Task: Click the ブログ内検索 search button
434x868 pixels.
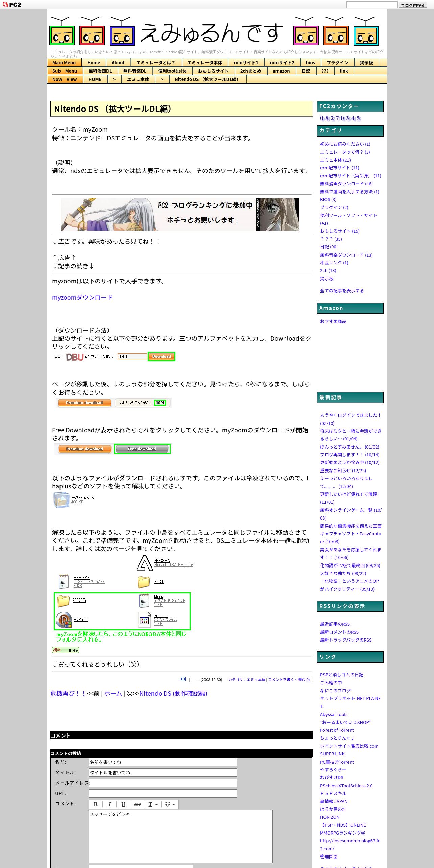Action: pos(413,5)
